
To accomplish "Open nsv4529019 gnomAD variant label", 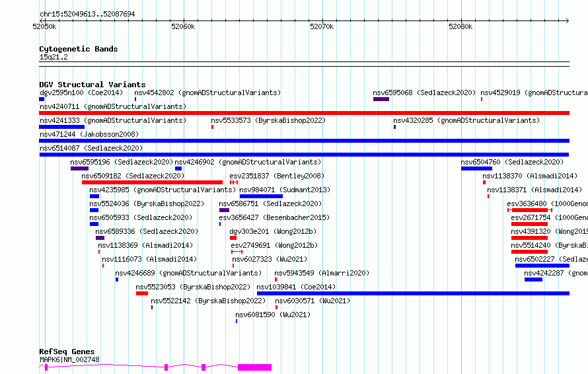I will click(x=534, y=93).
